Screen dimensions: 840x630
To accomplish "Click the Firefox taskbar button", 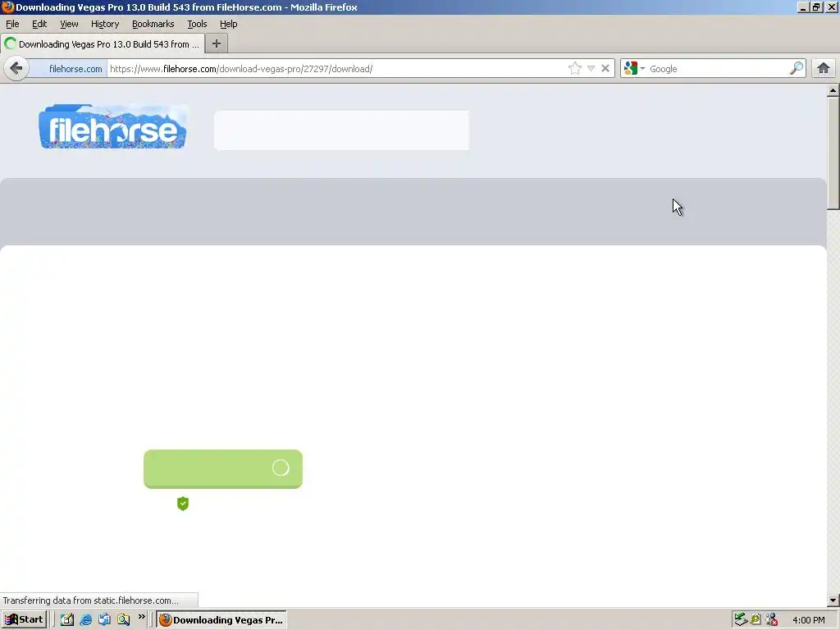I will [x=221, y=620].
